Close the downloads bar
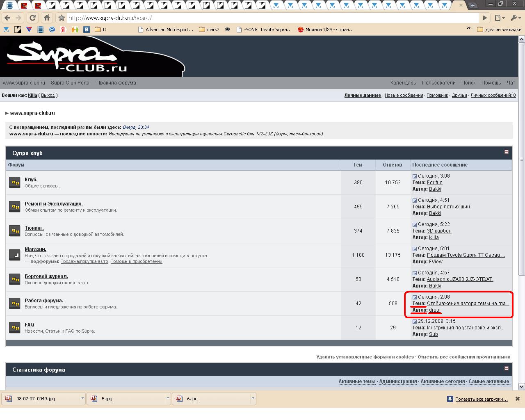Image resolution: width=525 pixels, height=420 pixels. click(x=517, y=399)
